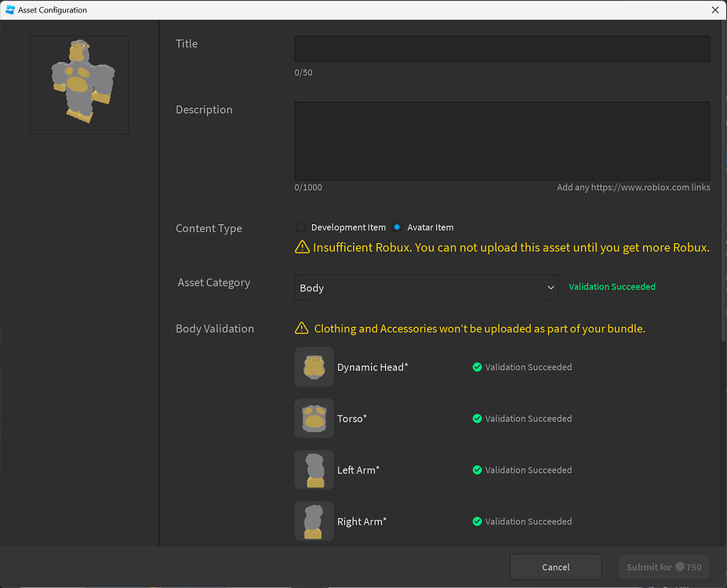Click the Roblox logo in the title bar
Viewport: 727px width, 588px height.
point(11,9)
